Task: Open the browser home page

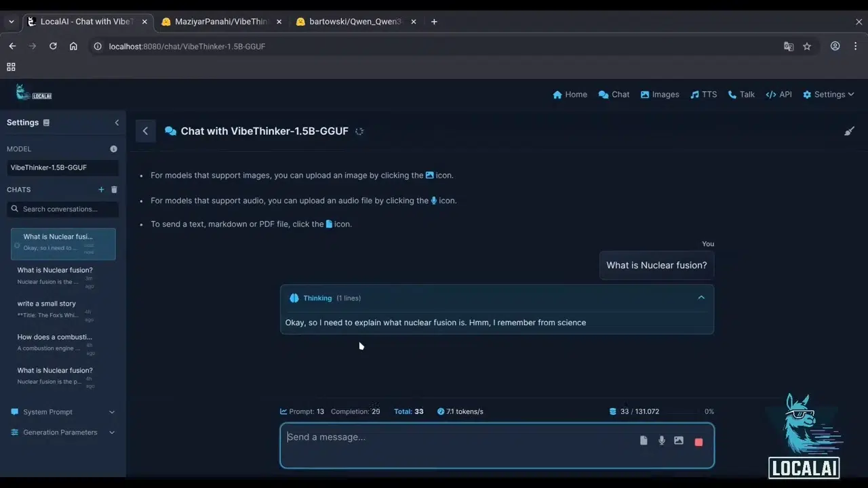Action: (73, 46)
